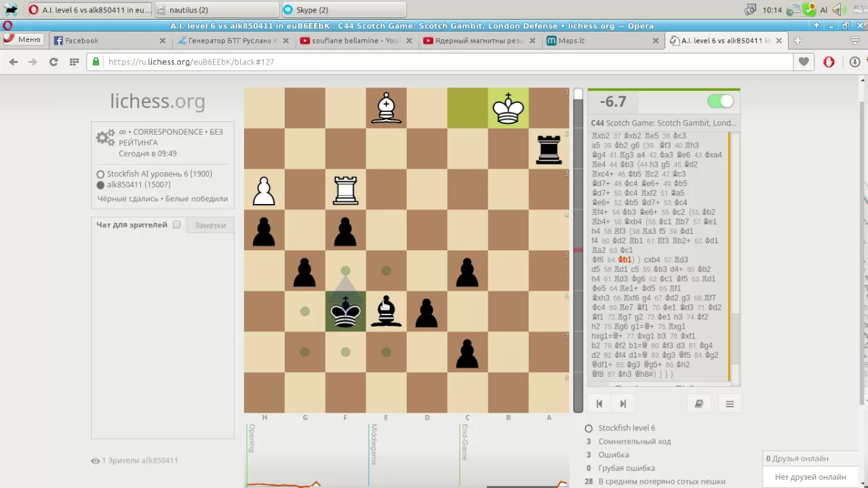
Task: Go to the lichess.org home logo
Action: 157,102
